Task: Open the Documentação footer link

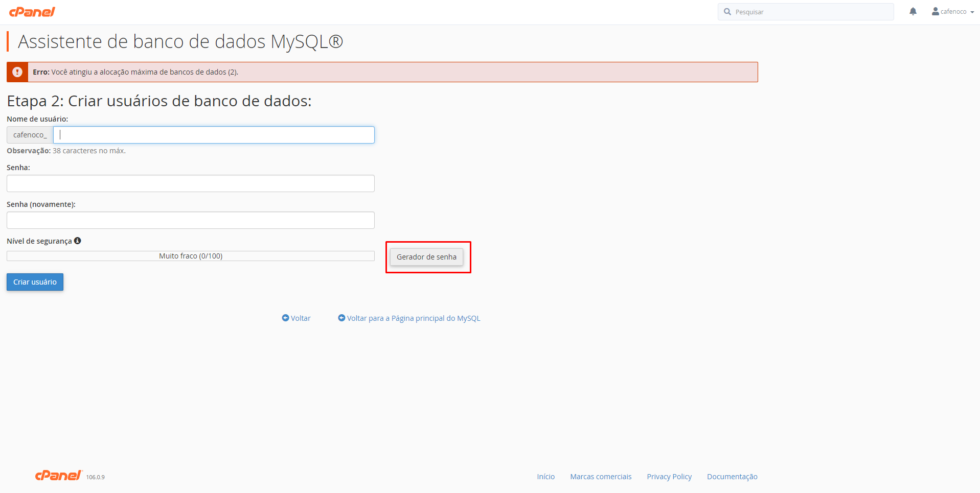Action: pyautogui.click(x=732, y=477)
